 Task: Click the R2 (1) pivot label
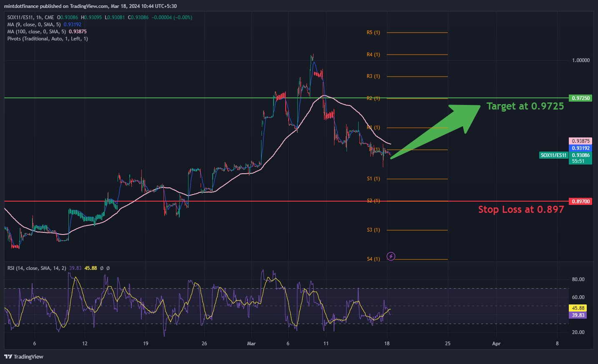click(x=373, y=98)
